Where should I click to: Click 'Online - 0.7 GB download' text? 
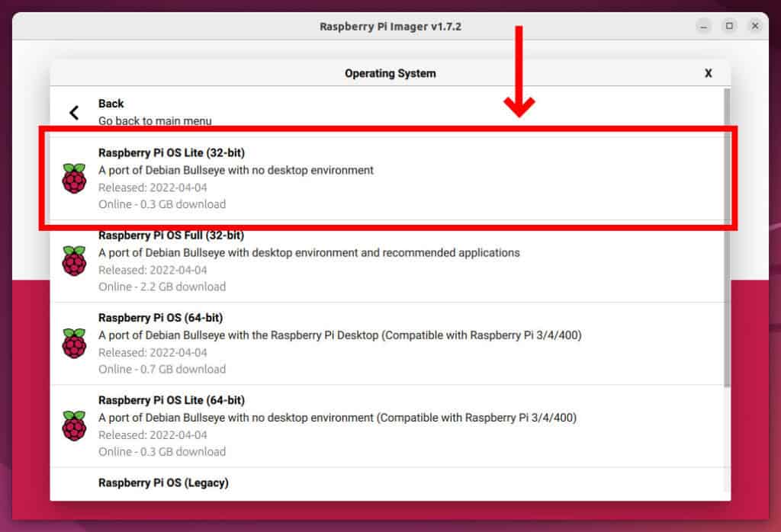pos(162,369)
